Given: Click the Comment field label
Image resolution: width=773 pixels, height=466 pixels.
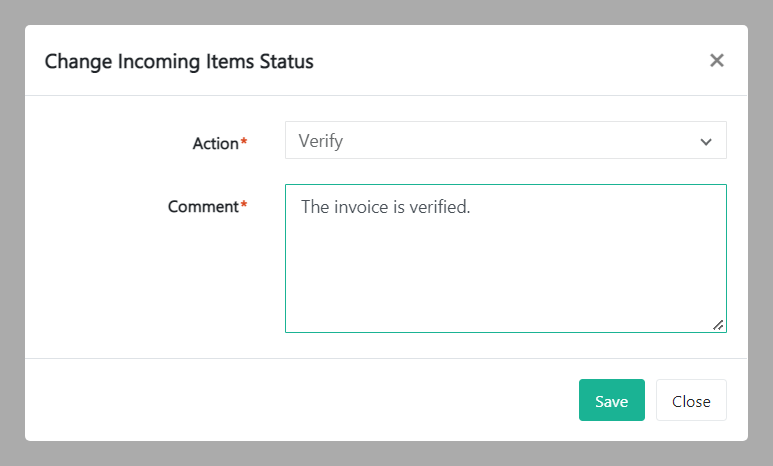Looking at the screenshot, I should pyautogui.click(x=203, y=207).
